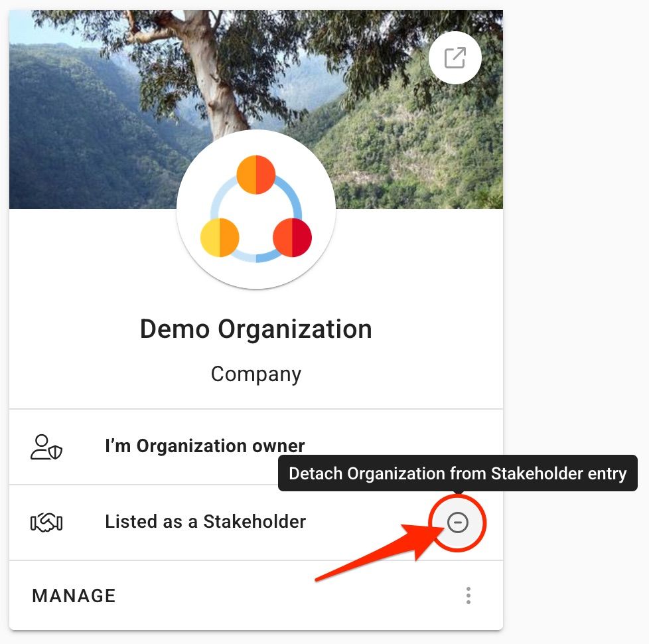Image resolution: width=649 pixels, height=644 pixels.
Task: Click the Demo Organization circular logo
Action: 255,209
